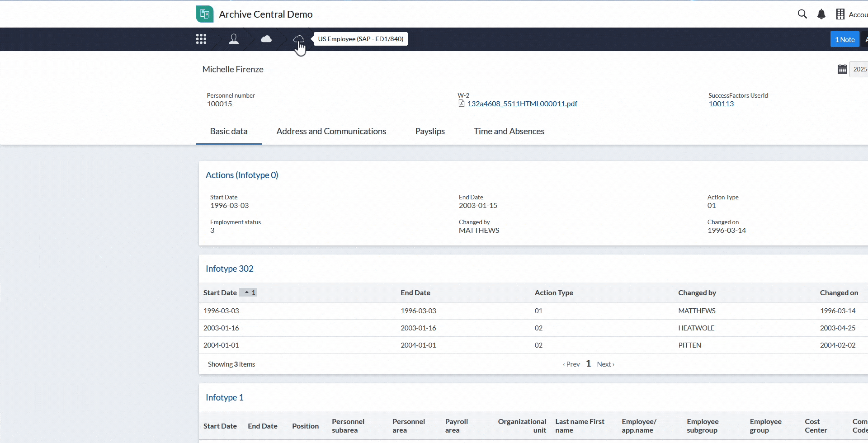Click the Actions Changed on value 1996-03-14
868x443 pixels.
[x=726, y=230]
